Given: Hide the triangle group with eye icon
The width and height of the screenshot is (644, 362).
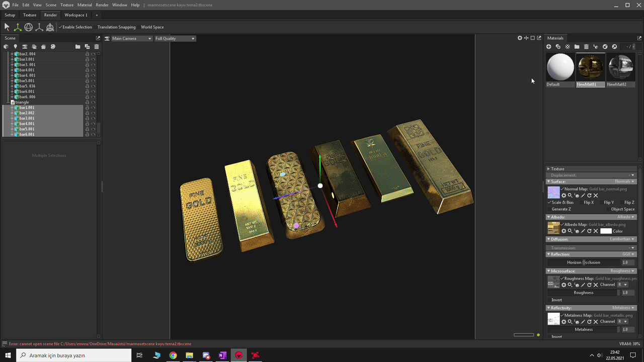Looking at the screenshot, I should 93,102.
